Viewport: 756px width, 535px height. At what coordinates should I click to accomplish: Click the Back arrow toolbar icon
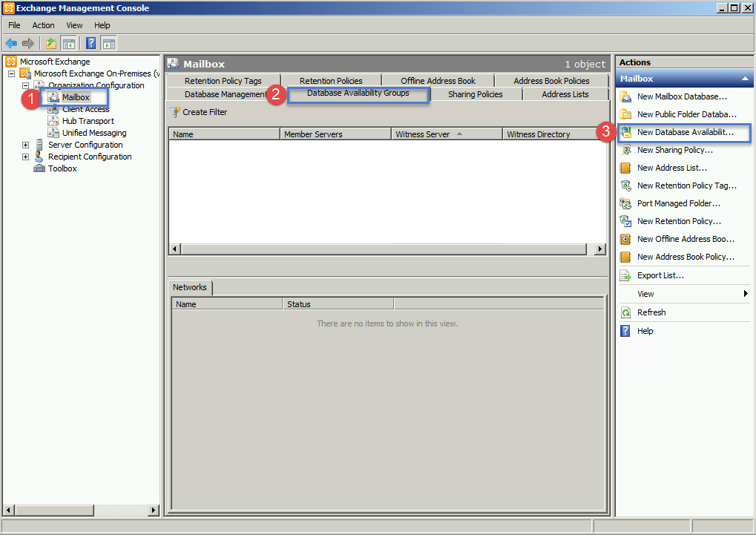point(11,44)
